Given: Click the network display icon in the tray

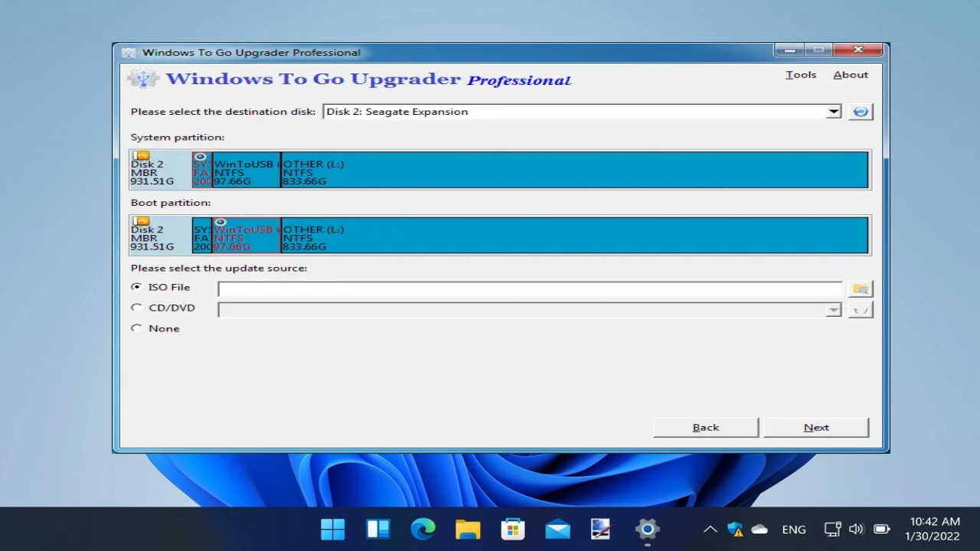Looking at the screenshot, I should click(832, 529).
